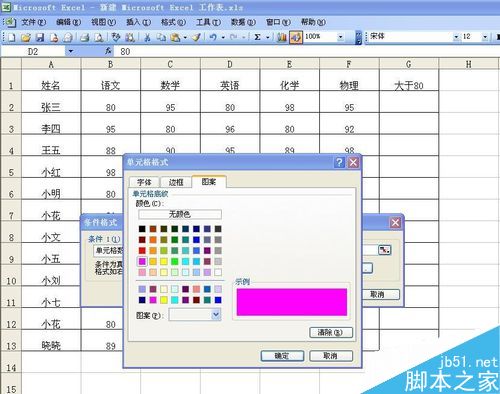Screen dimensions: 500x394
Task: Open the Paste options dropdown arrow
Action: tap(185, 37)
